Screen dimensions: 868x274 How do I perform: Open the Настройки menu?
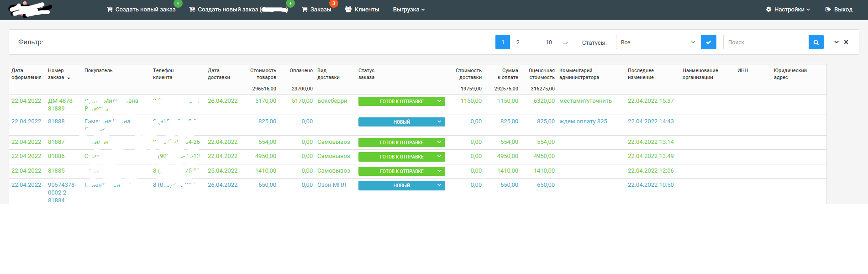tap(788, 10)
